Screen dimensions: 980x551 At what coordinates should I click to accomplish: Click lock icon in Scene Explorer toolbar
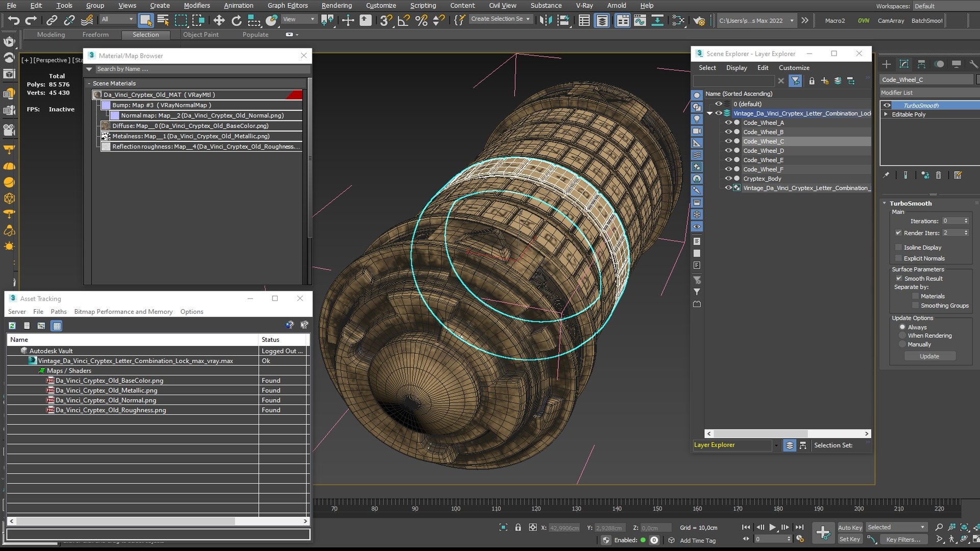click(812, 81)
